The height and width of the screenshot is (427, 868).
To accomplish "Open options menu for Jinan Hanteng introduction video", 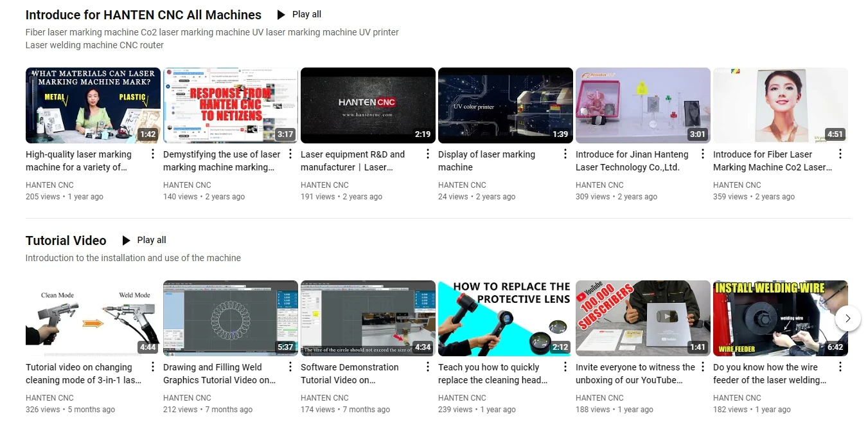I will (x=702, y=154).
